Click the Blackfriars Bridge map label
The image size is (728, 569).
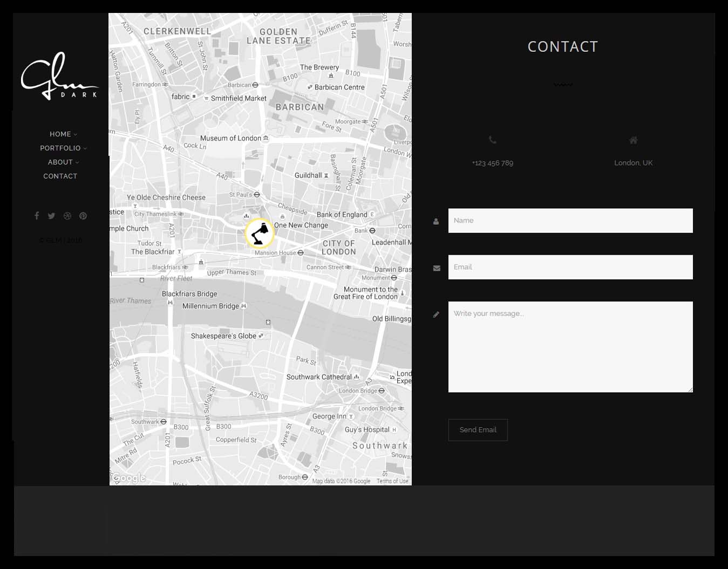click(x=189, y=294)
